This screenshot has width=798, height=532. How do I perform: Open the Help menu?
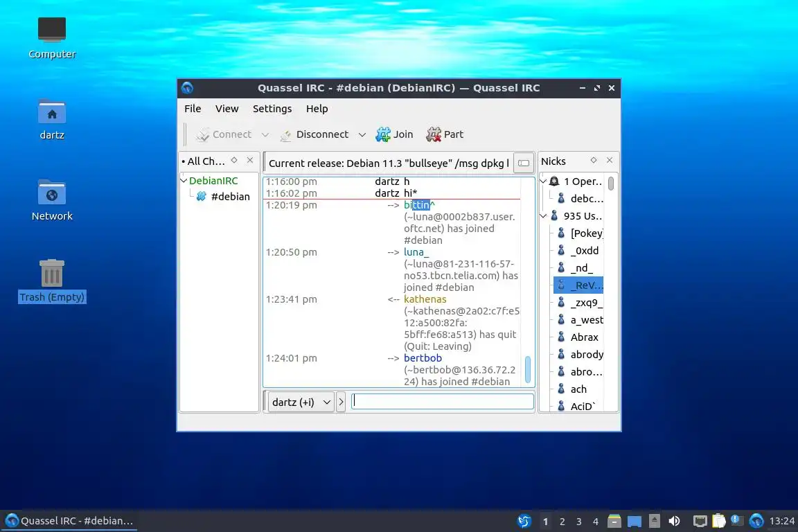tap(317, 109)
